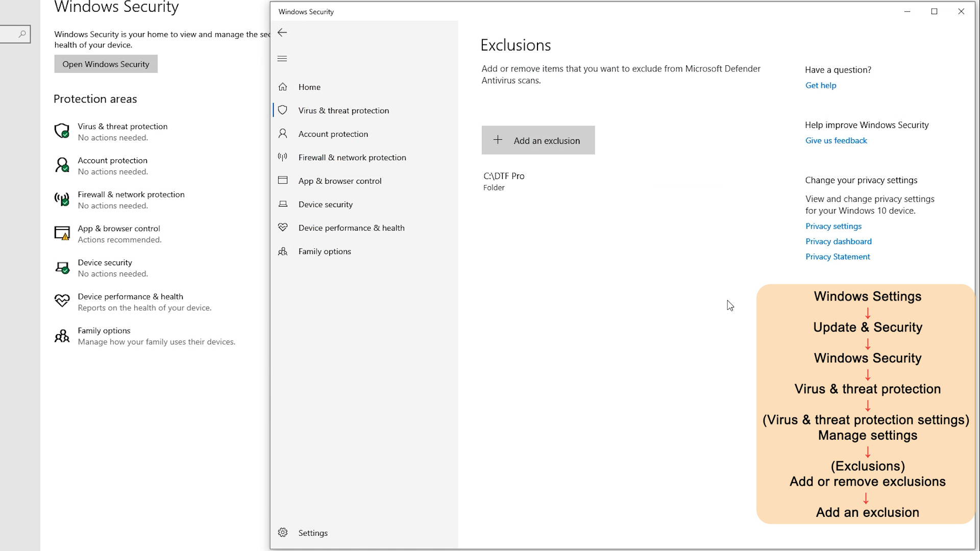Viewport: 980px width, 551px height.
Task: Click the laptop icon for Device security
Action: (x=283, y=204)
